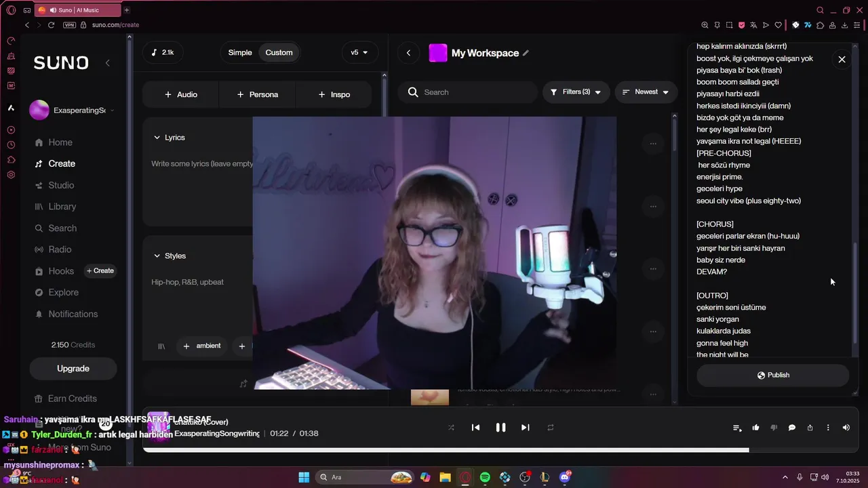Open the snapshot tool in toolbar
The width and height of the screenshot is (868, 488).
(x=729, y=25)
